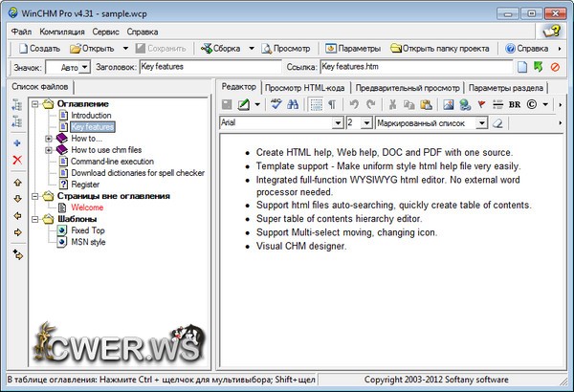Click the Сборка toolbar button

(x=221, y=49)
